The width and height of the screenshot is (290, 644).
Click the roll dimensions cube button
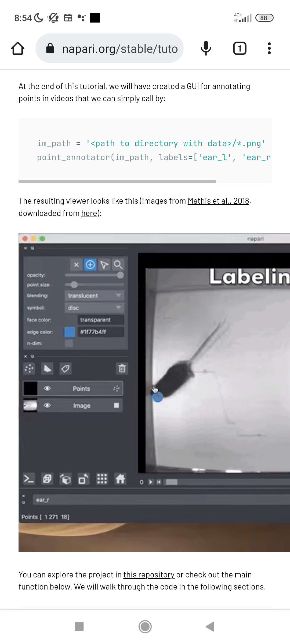66,479
